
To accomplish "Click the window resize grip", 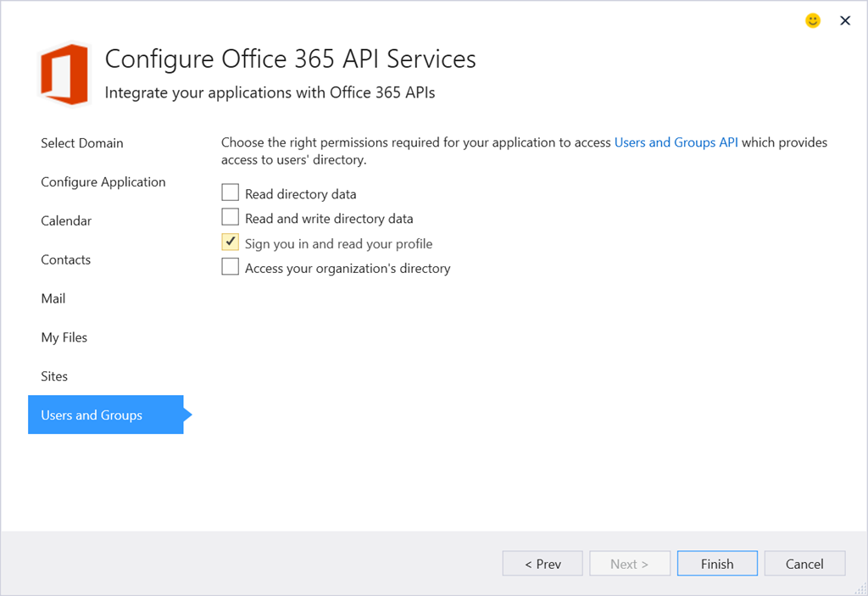I will 861,589.
